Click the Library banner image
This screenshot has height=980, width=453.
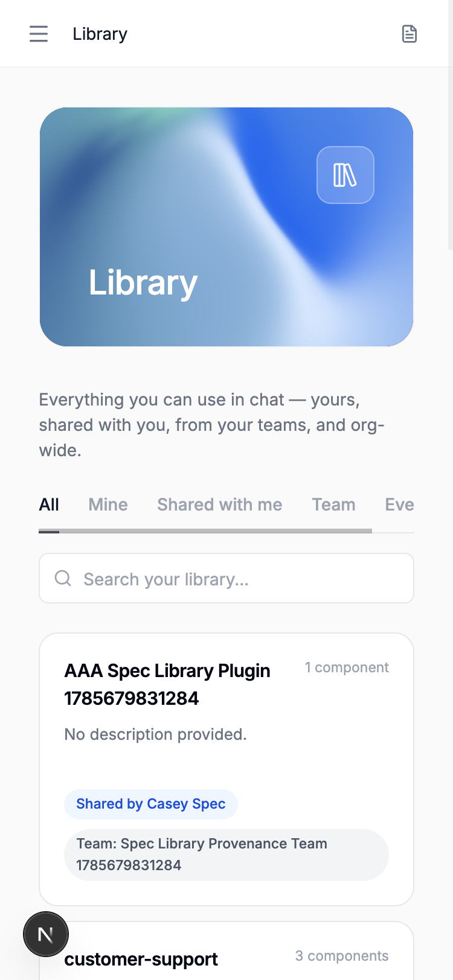point(226,227)
